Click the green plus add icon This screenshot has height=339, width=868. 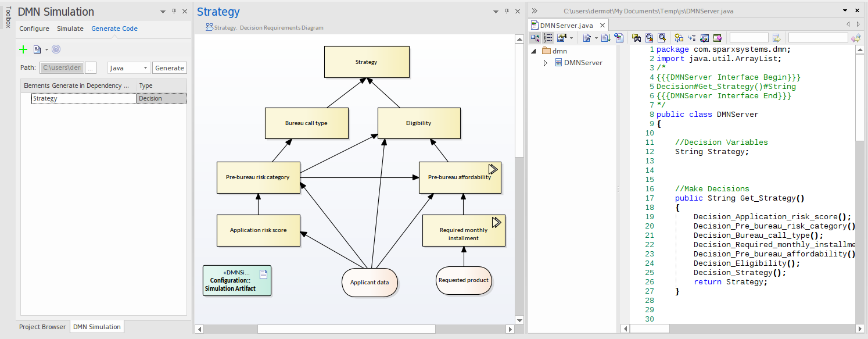click(x=23, y=49)
